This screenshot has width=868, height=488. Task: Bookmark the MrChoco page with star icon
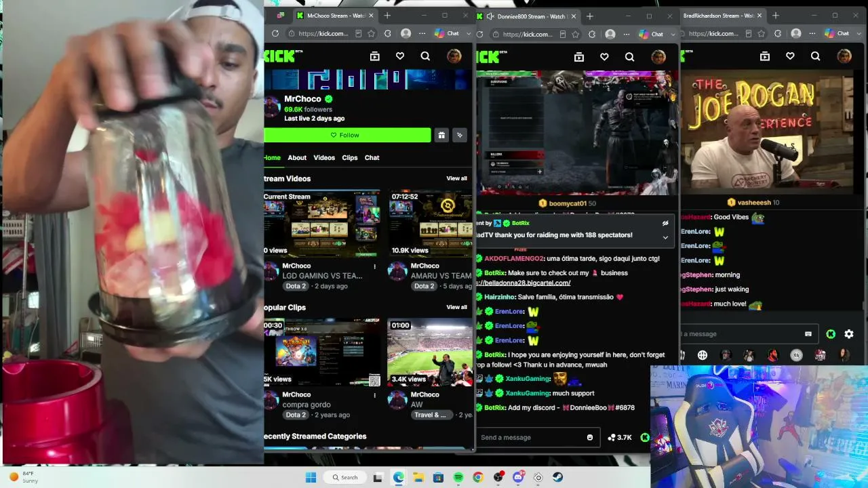371,33
